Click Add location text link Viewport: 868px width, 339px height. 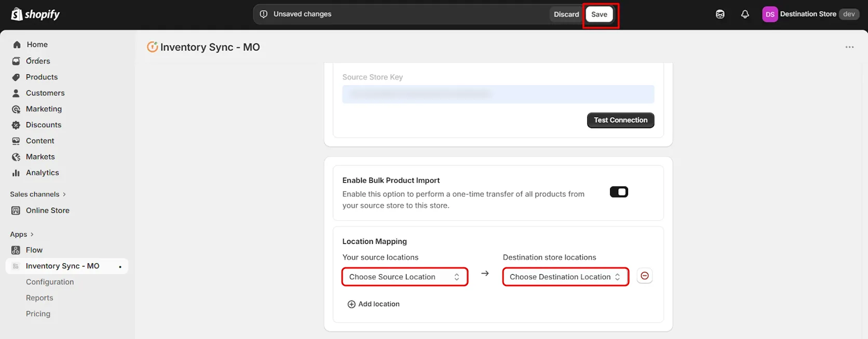click(379, 304)
